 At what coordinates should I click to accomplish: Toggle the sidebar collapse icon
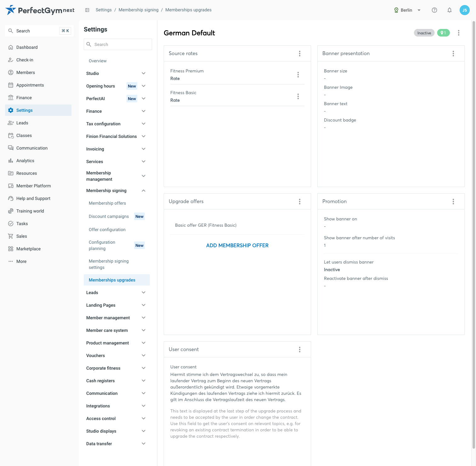(x=87, y=10)
